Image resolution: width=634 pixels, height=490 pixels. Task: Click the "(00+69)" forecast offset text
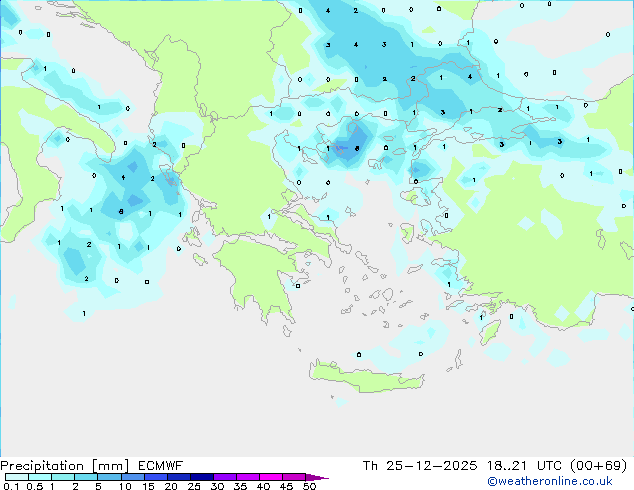point(598,466)
